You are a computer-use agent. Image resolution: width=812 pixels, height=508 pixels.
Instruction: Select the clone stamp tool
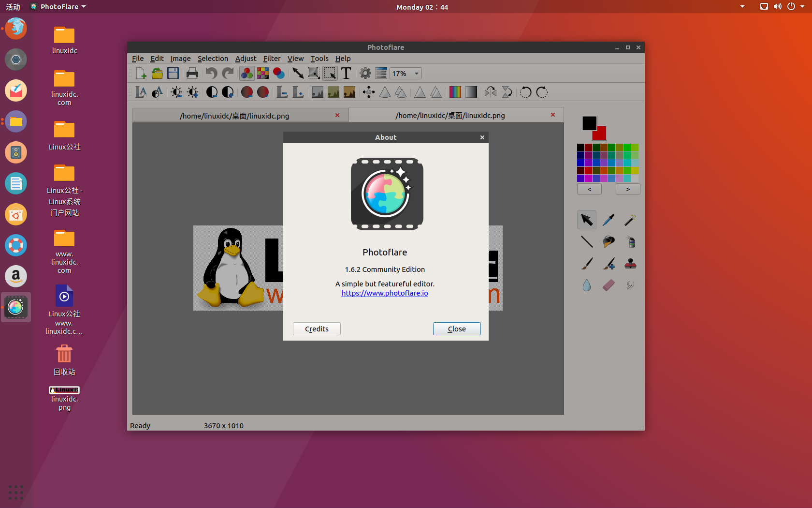[630, 263]
